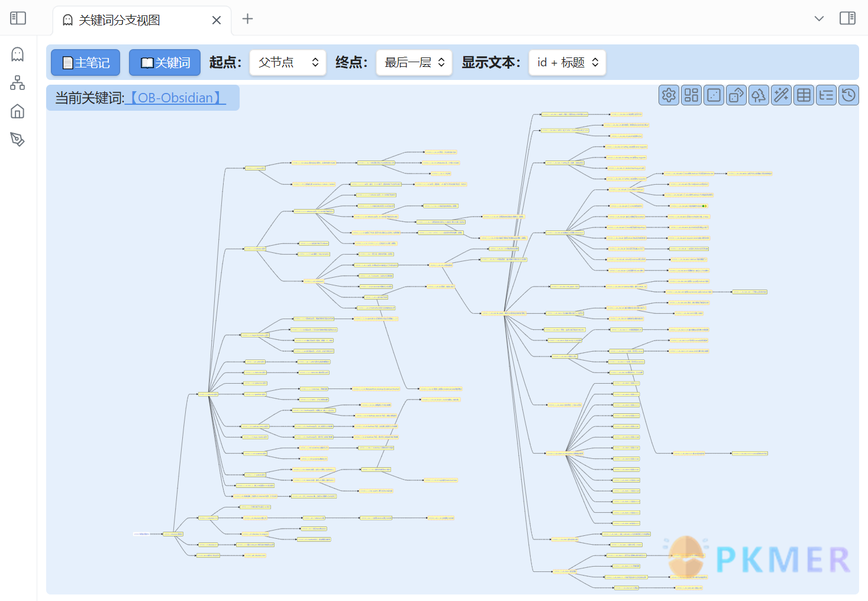
Task: Click the indented list tree icon
Action: click(x=826, y=95)
